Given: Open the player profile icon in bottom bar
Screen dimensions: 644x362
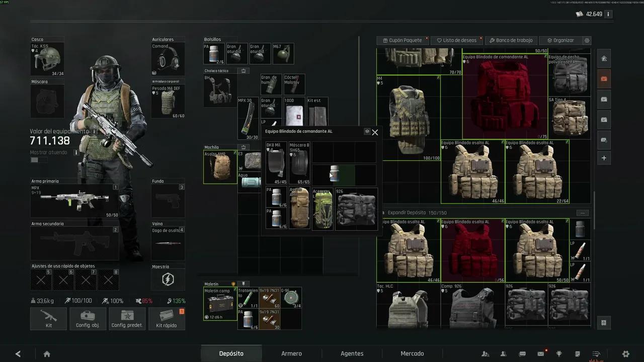Looking at the screenshot, I should 503,354.
